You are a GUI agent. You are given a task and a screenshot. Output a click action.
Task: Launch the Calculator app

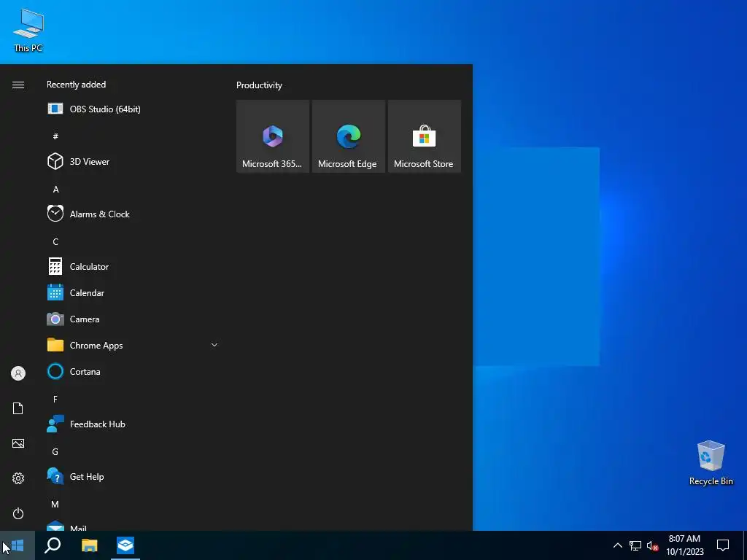click(x=133, y=267)
